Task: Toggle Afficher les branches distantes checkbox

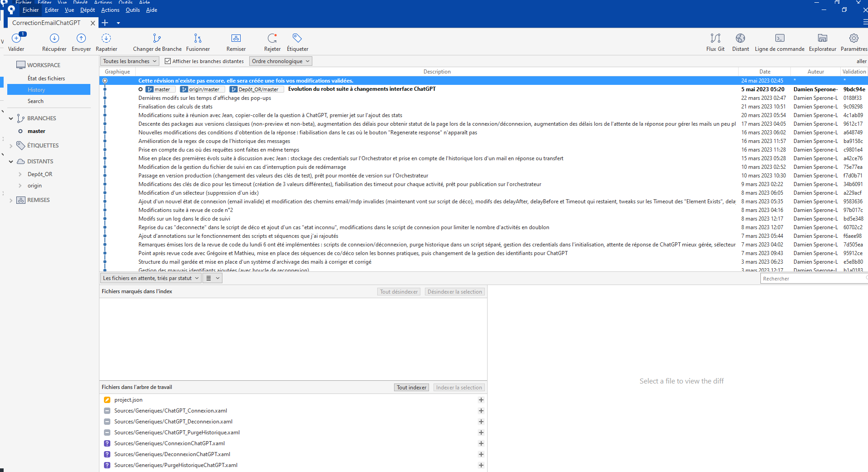Action: pos(168,61)
